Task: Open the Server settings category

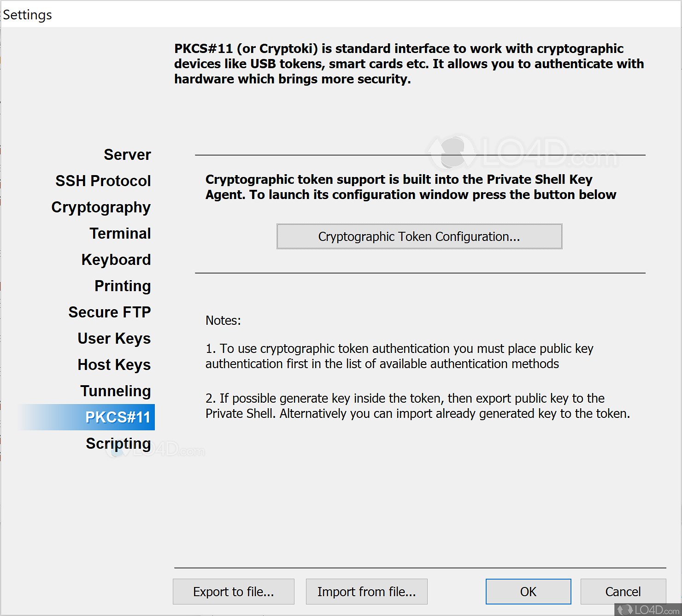Action: [127, 155]
